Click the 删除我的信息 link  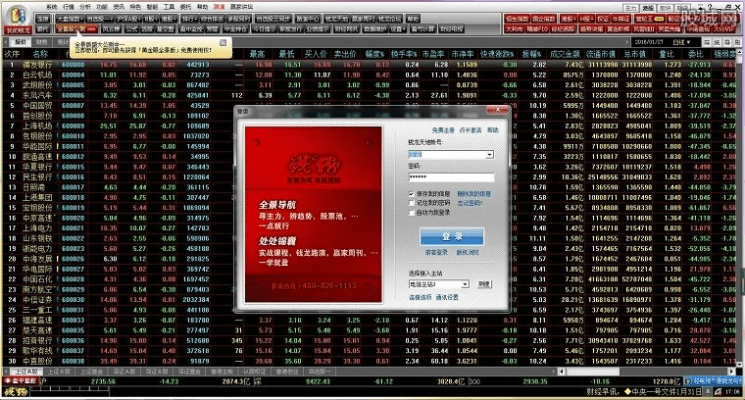point(474,194)
